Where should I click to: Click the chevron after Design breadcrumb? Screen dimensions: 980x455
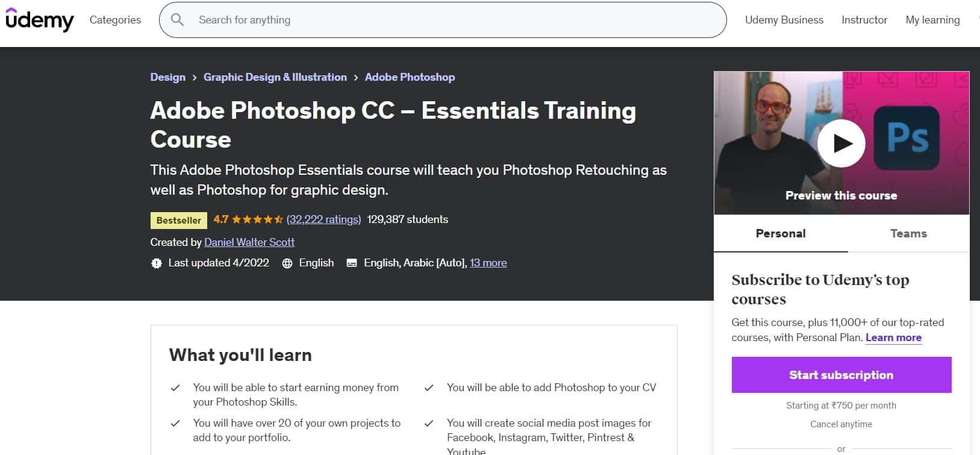point(195,78)
